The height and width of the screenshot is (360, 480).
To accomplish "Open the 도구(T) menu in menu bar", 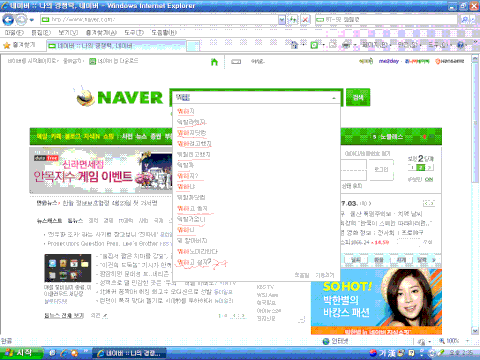I will pos(134,33).
